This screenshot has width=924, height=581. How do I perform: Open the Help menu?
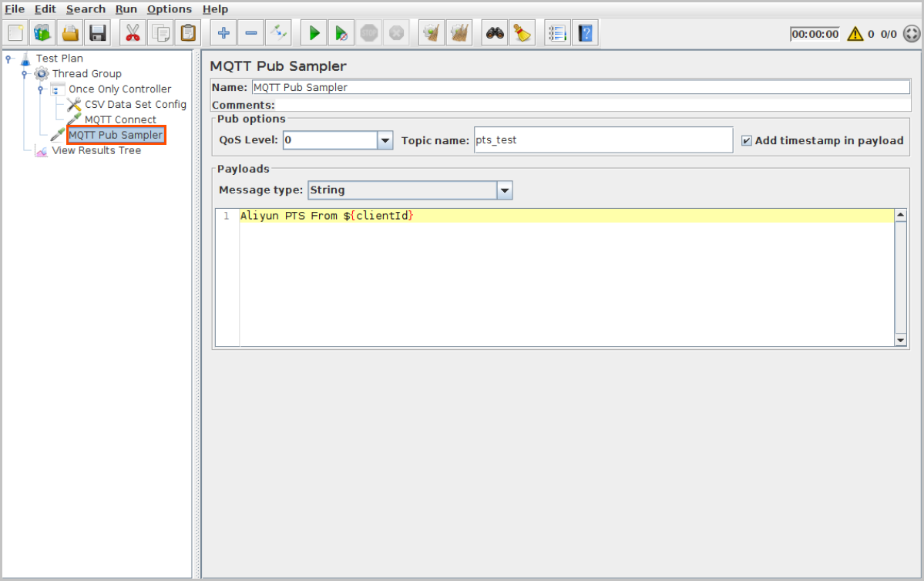(x=215, y=9)
